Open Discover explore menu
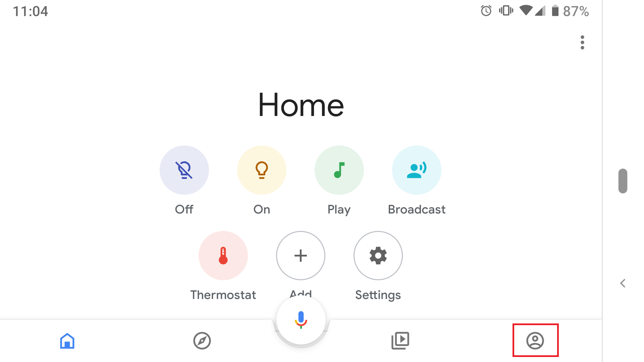The height and width of the screenshot is (362, 644). pyautogui.click(x=202, y=340)
